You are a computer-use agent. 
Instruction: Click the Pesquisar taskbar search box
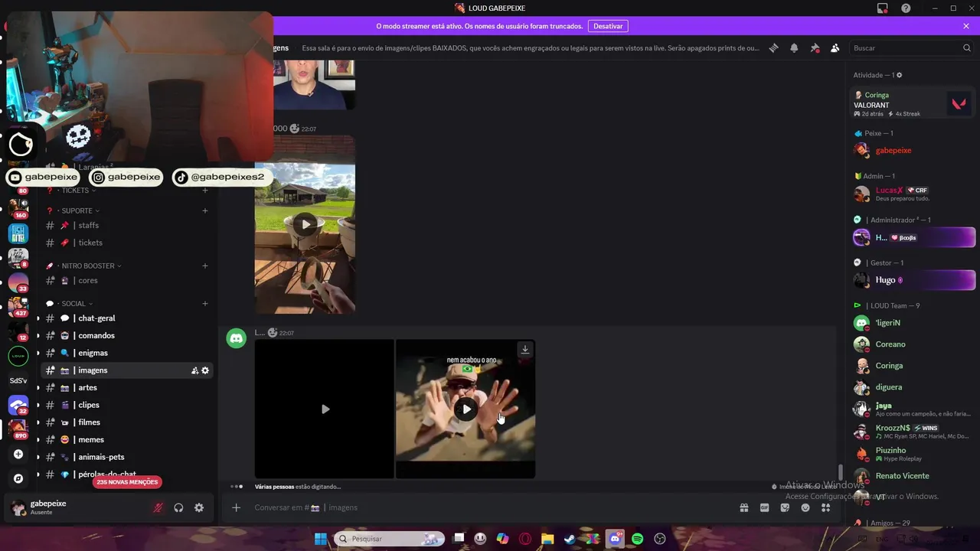point(390,539)
